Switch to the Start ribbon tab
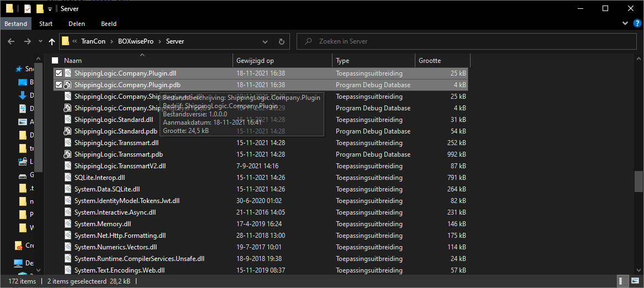644x288 pixels. tap(46, 24)
